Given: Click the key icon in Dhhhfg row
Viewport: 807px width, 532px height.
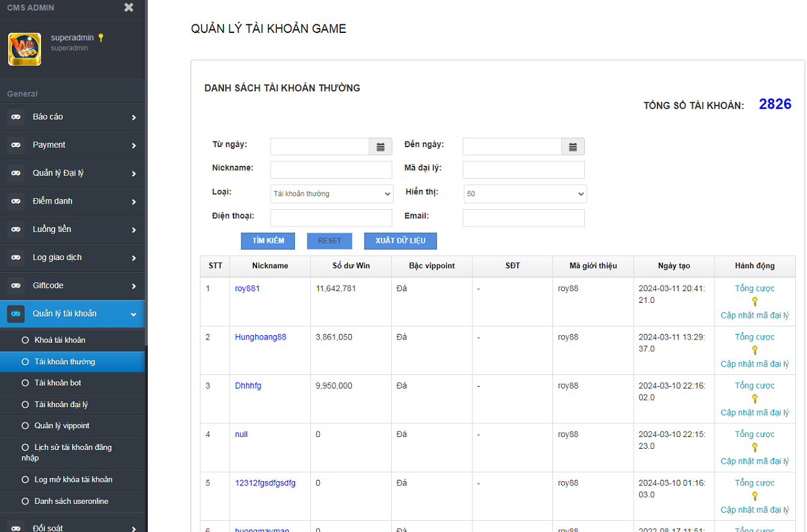Looking at the screenshot, I should (x=755, y=399).
